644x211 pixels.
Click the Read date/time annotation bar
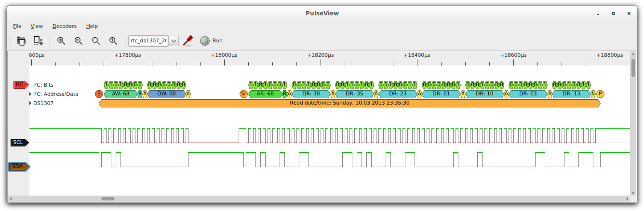349,103
